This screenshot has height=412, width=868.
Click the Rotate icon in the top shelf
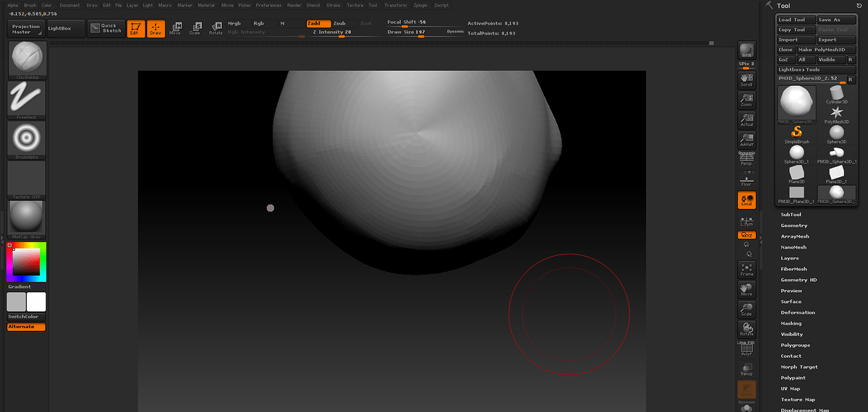point(216,28)
